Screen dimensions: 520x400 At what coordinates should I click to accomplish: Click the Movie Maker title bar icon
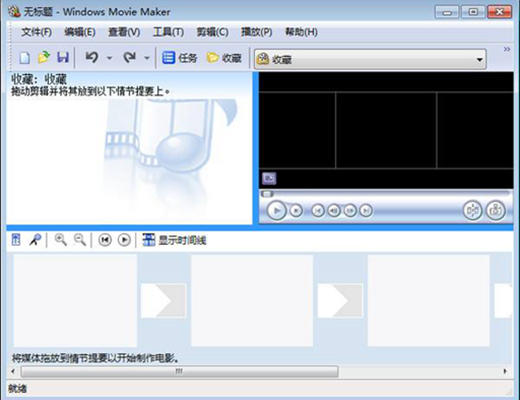coord(14,12)
